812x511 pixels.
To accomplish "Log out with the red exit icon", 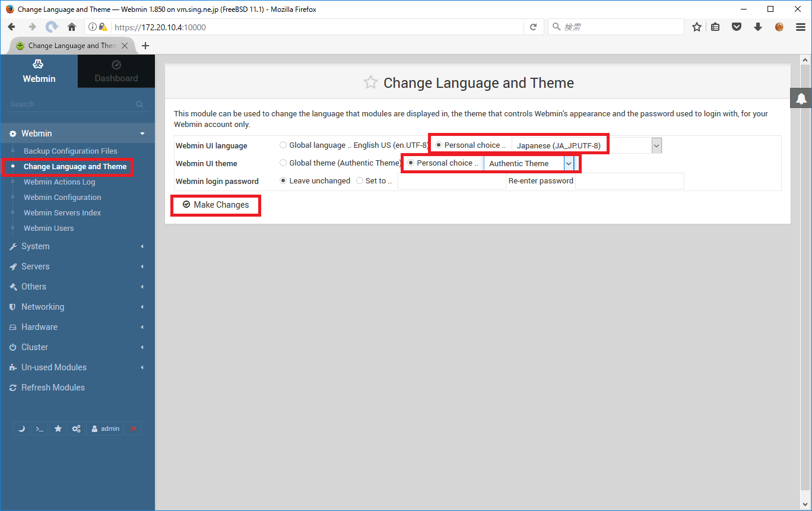I will pos(133,429).
